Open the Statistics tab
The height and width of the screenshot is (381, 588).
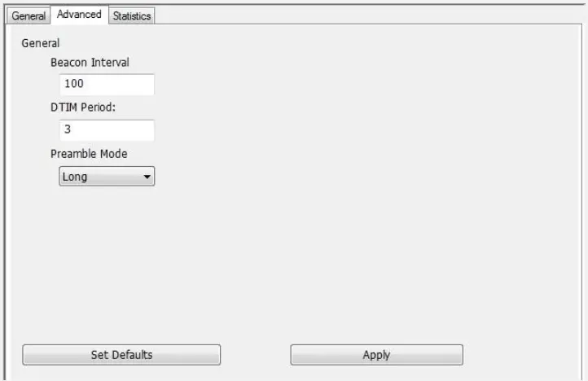(132, 15)
